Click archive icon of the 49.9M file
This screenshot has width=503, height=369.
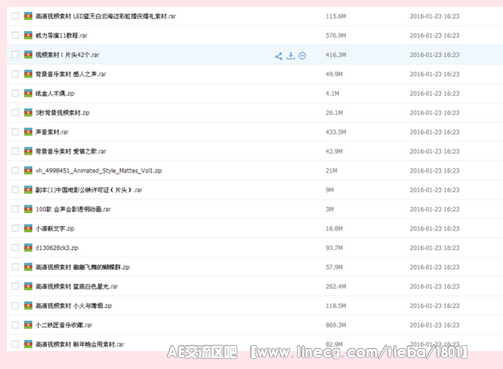coord(28,74)
